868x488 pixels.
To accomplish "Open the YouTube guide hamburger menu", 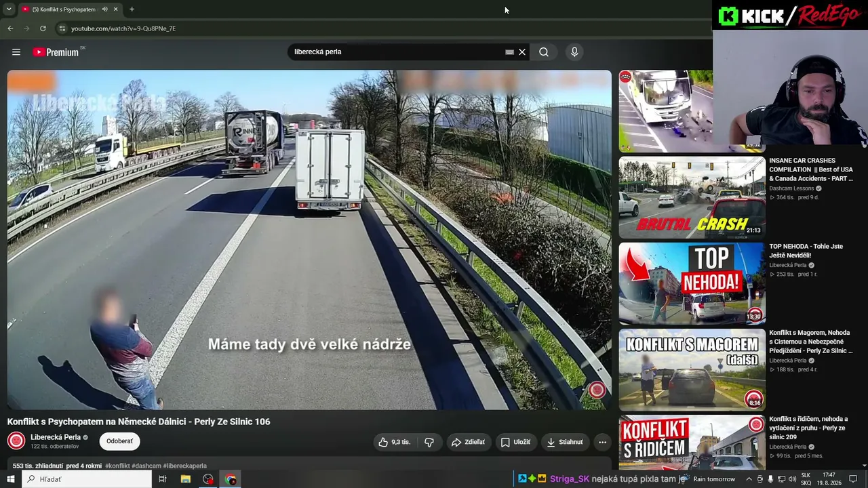I will (16, 52).
